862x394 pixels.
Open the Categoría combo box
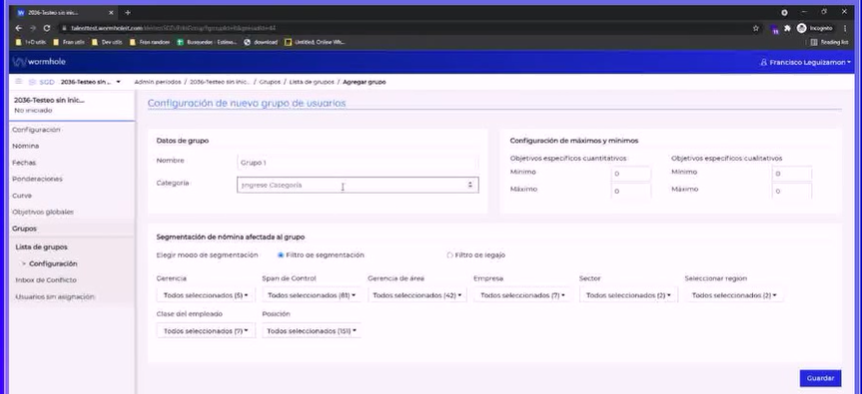click(x=357, y=185)
